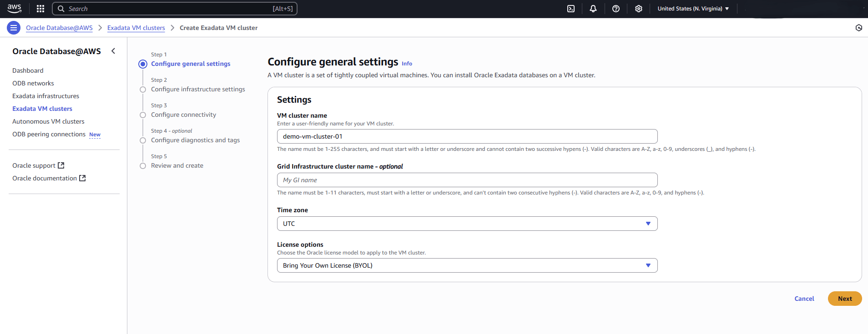The width and height of the screenshot is (868, 334).
Task: Open the settings gear icon
Action: pos(639,9)
